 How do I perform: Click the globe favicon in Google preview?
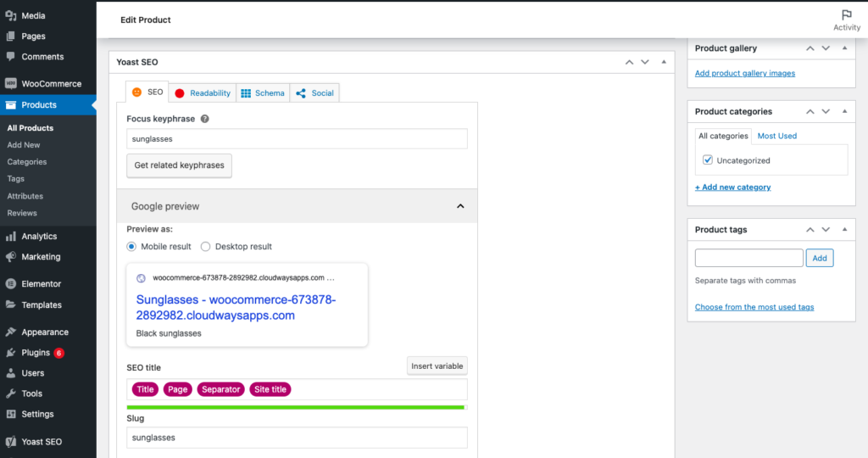click(x=142, y=278)
